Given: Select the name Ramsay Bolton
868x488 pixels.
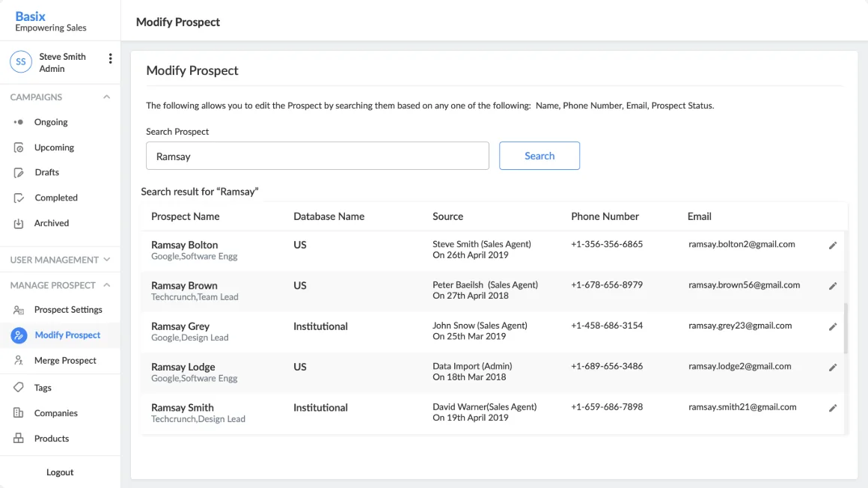Looking at the screenshot, I should 184,245.
